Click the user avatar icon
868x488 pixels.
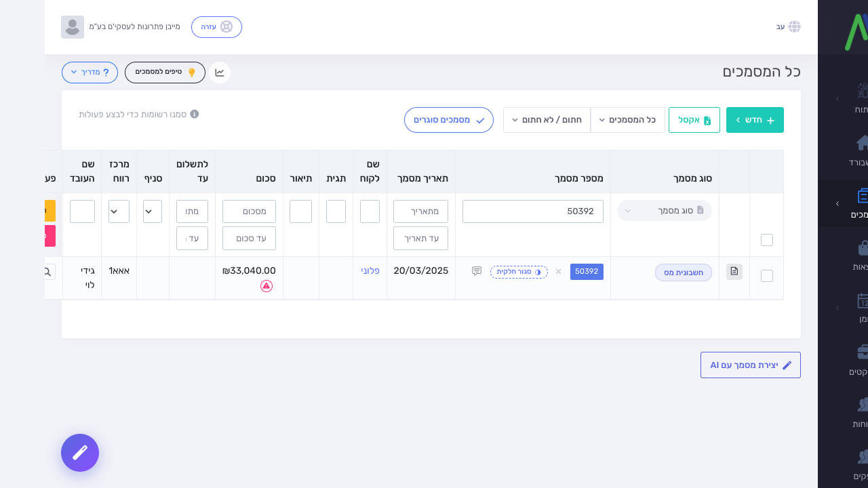coord(73,27)
